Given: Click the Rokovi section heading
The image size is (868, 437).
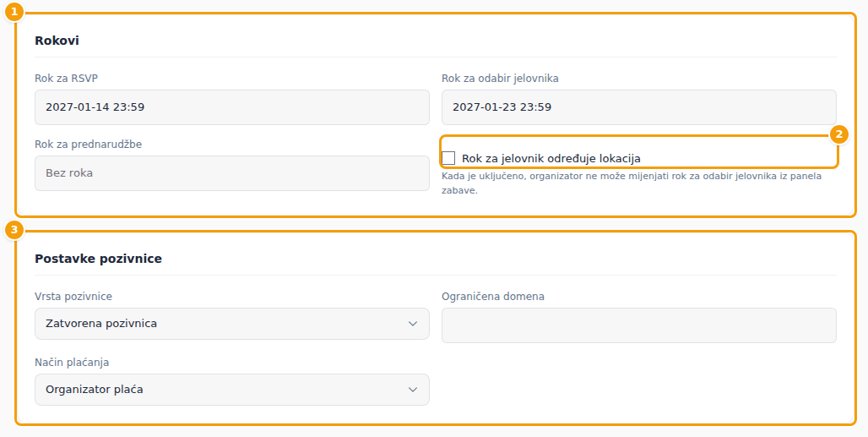Looking at the screenshot, I should pos(57,41).
